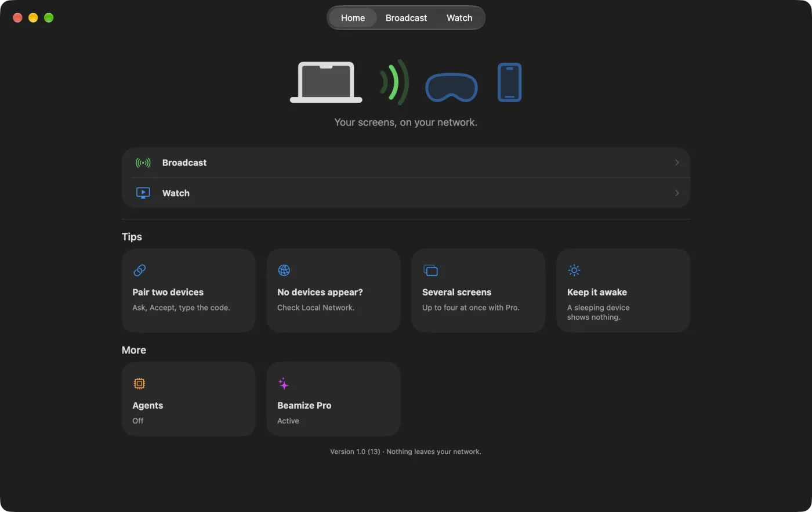This screenshot has width=812, height=512.
Task: Expand the Broadcast row chevron
Action: click(x=677, y=163)
